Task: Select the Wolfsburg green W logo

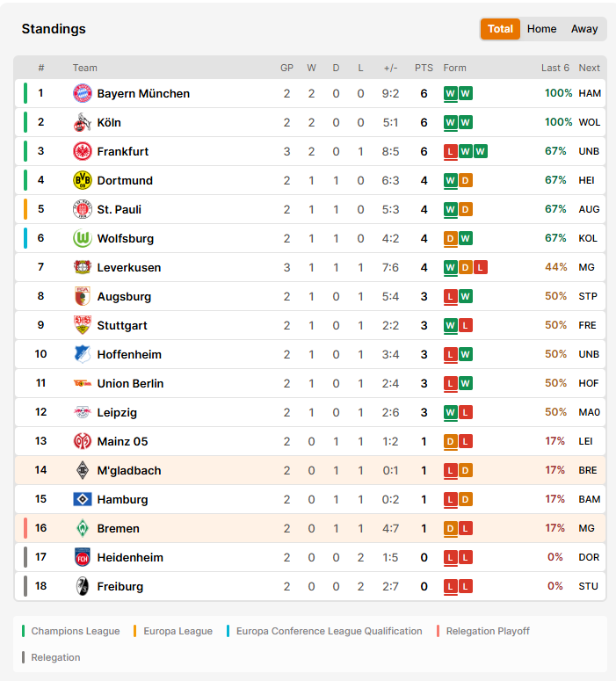Action: coord(82,238)
